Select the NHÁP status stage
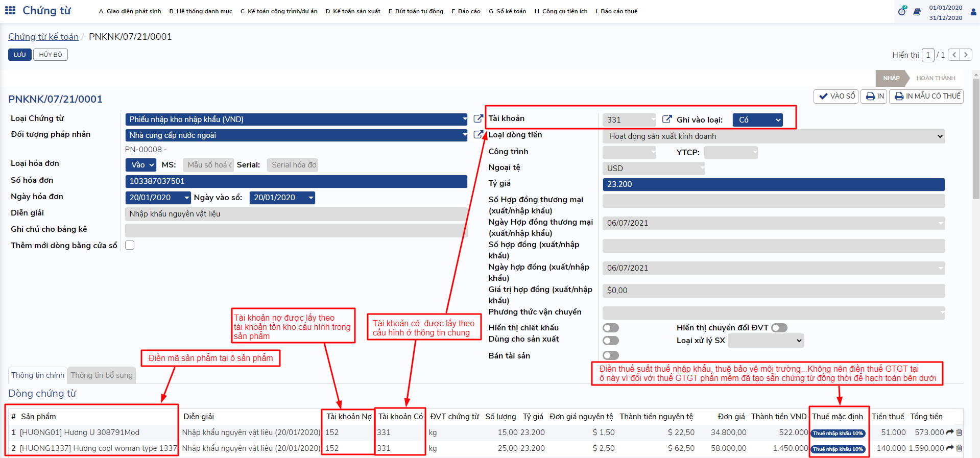 (891, 78)
